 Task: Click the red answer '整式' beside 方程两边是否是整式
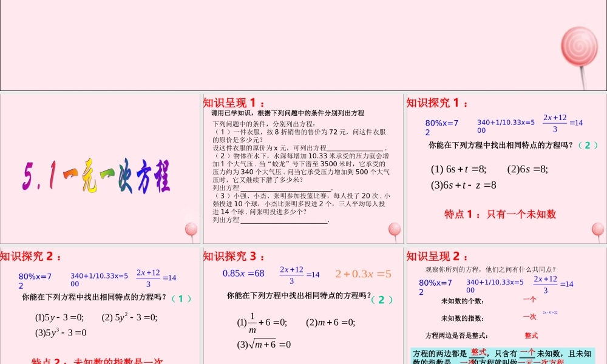coord(531,335)
